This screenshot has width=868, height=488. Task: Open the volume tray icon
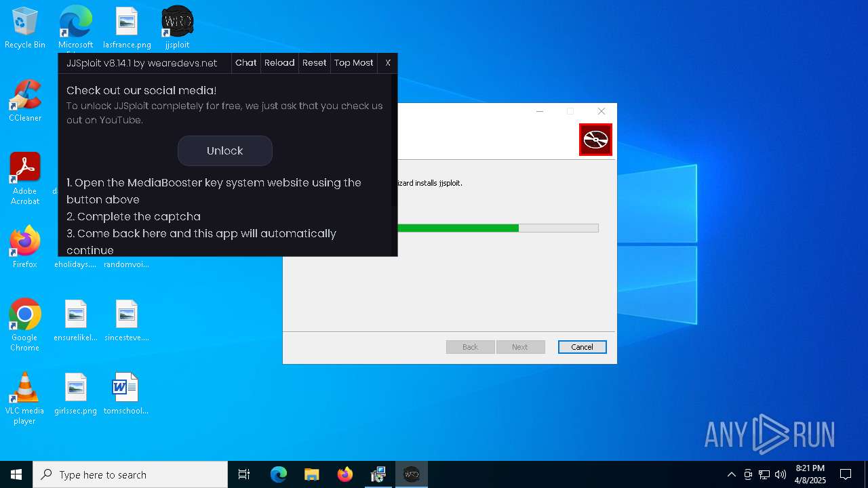click(x=781, y=474)
